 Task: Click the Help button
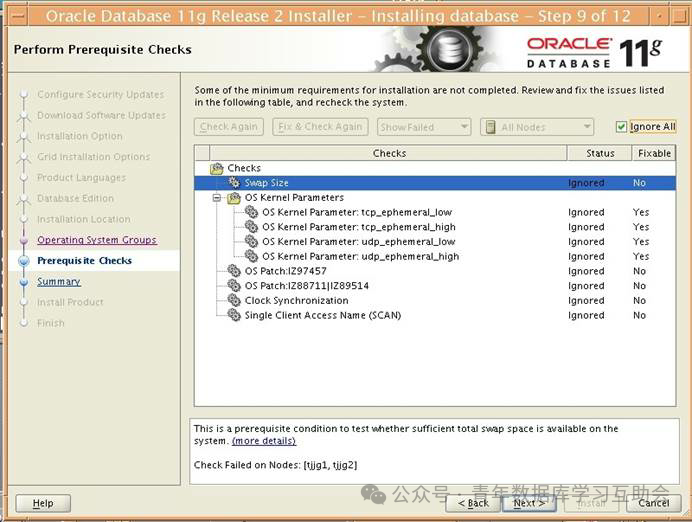[43, 503]
